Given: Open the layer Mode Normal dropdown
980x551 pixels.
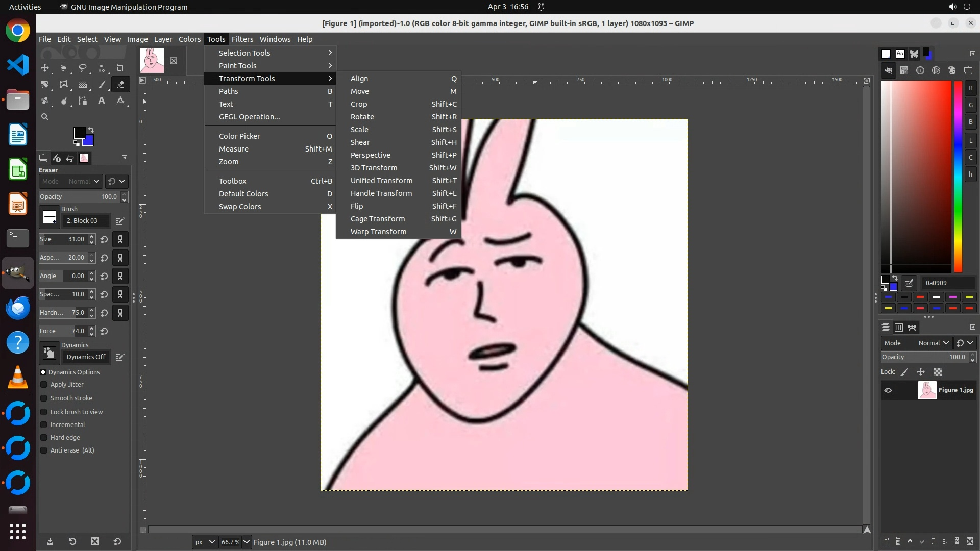Looking at the screenshot, I should (933, 343).
